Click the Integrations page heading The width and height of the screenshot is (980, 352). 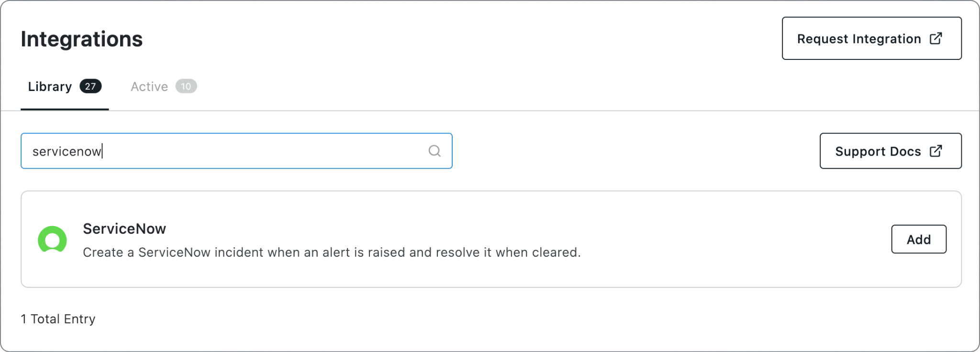[x=82, y=39]
